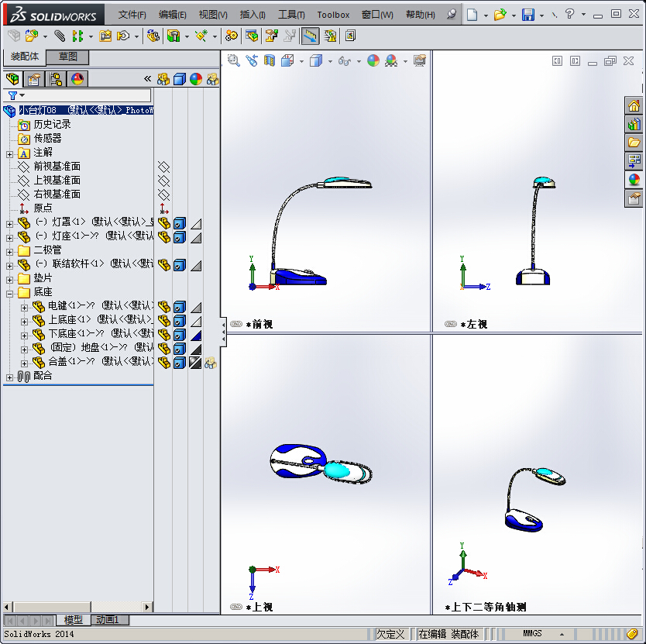Open the ConfigurationManager tab icon
The height and width of the screenshot is (644, 646).
tap(55, 79)
